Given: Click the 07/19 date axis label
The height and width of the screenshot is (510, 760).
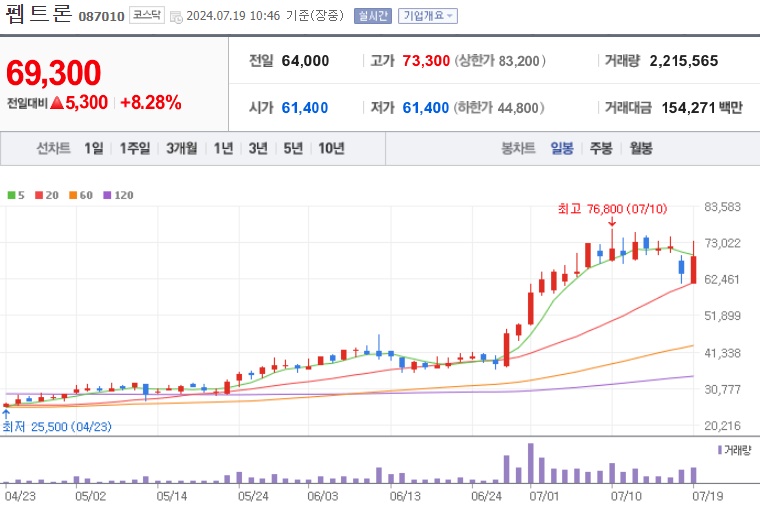Looking at the screenshot, I should pyautogui.click(x=708, y=496).
